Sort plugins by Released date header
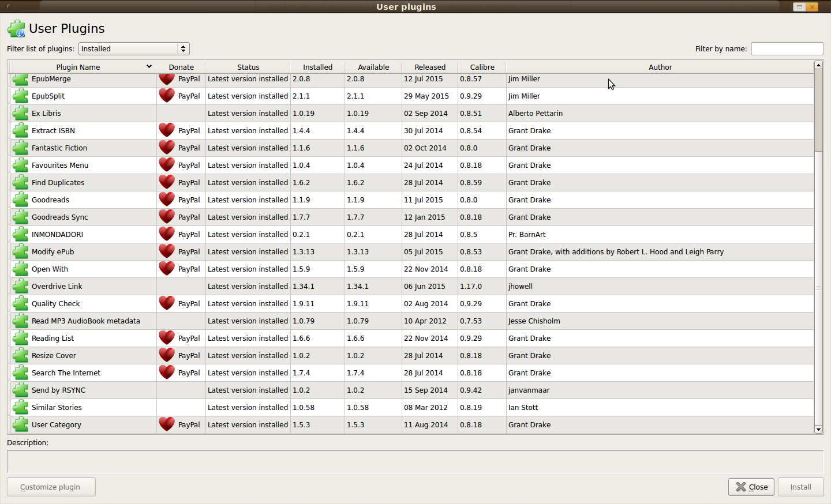831x504 pixels. pyautogui.click(x=430, y=67)
